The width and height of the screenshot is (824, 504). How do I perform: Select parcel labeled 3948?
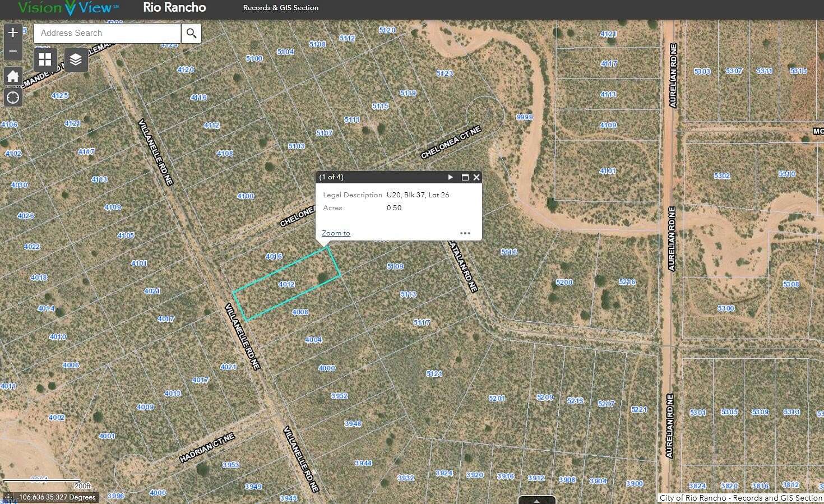353,424
